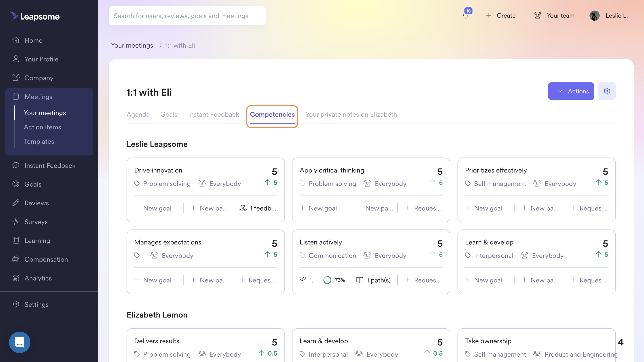The width and height of the screenshot is (644, 362).
Task: Open Your team page
Action: (554, 15)
